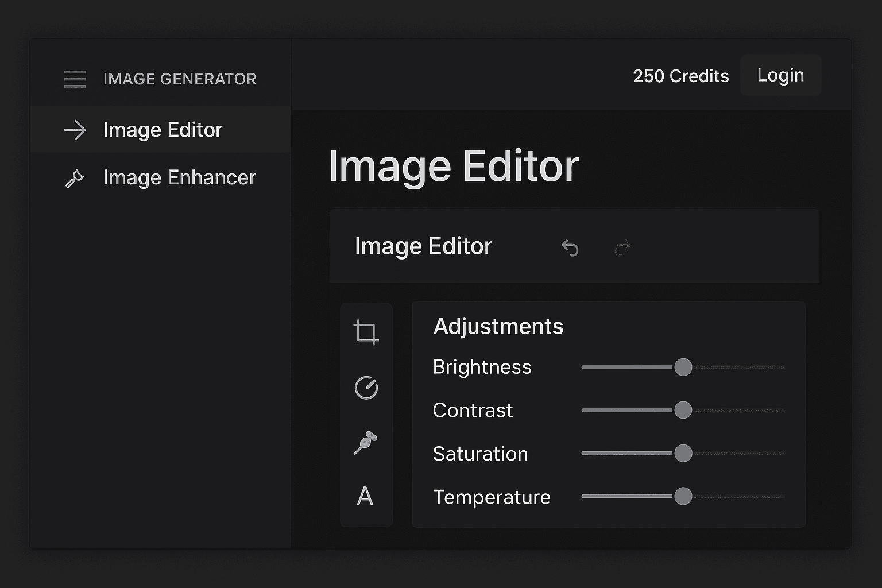Click the Adjustments panel heading

point(498,326)
